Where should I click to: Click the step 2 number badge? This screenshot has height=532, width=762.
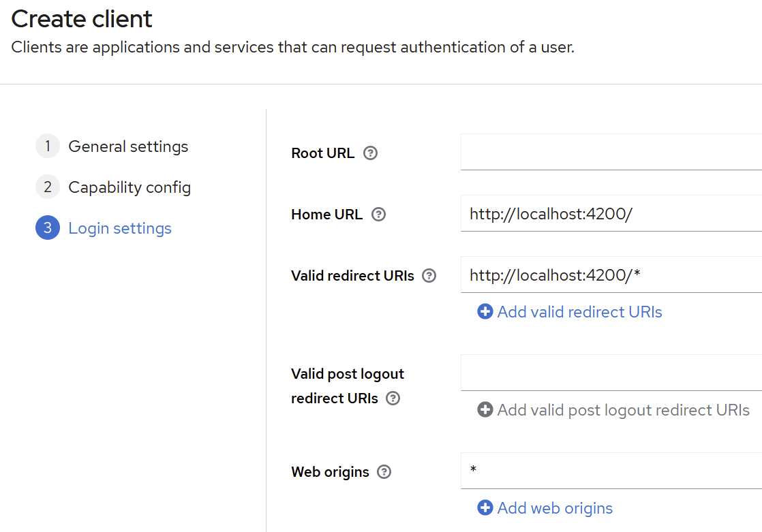[48, 187]
